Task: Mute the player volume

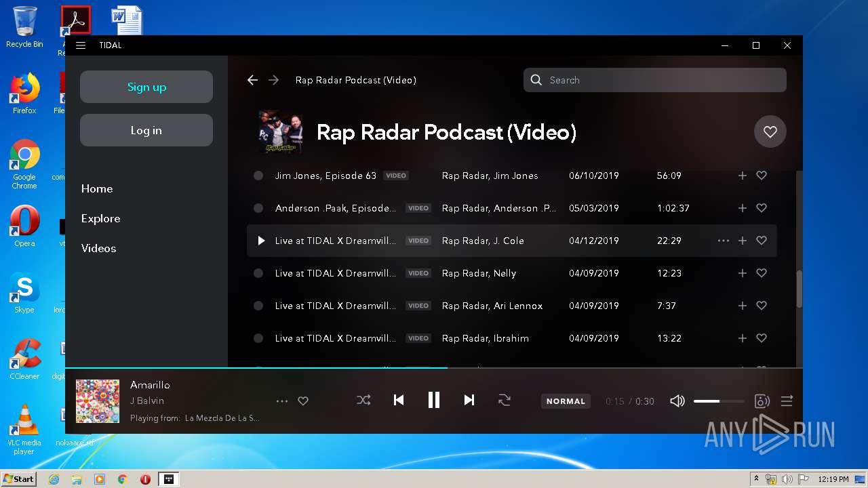Action: pos(677,401)
